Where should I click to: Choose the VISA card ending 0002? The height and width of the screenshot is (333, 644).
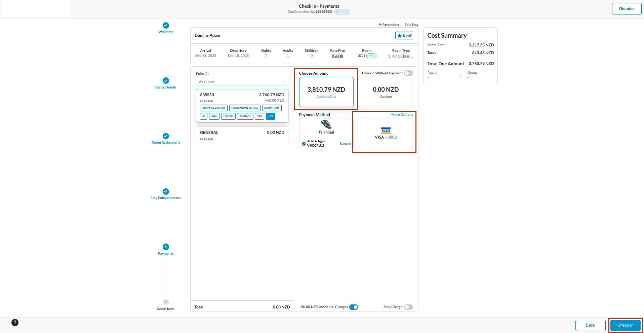tap(386, 134)
